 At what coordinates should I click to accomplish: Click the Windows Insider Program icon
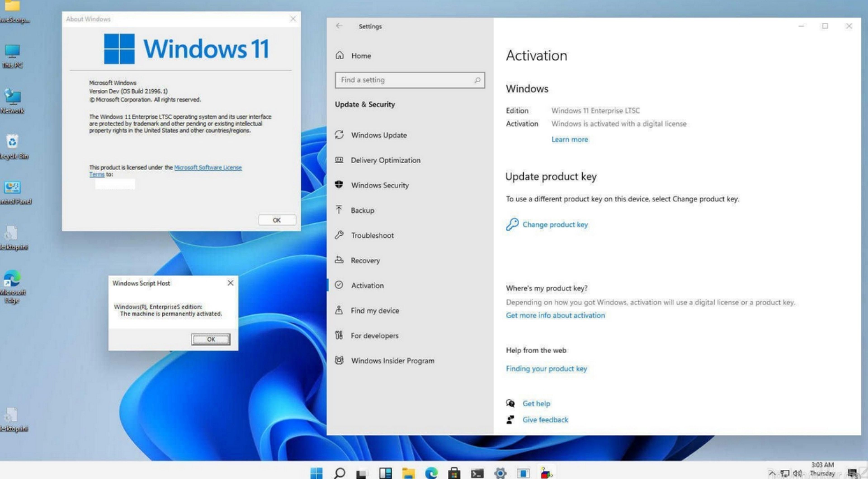click(x=339, y=360)
